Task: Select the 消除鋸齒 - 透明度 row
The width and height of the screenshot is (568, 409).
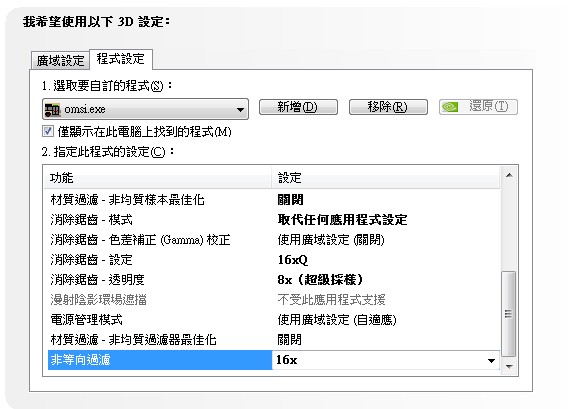Action: click(274, 280)
